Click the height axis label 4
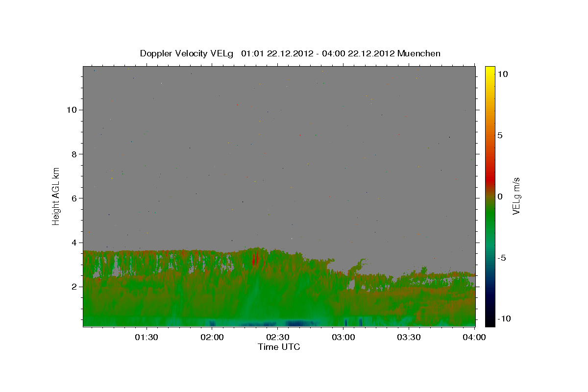 point(73,243)
